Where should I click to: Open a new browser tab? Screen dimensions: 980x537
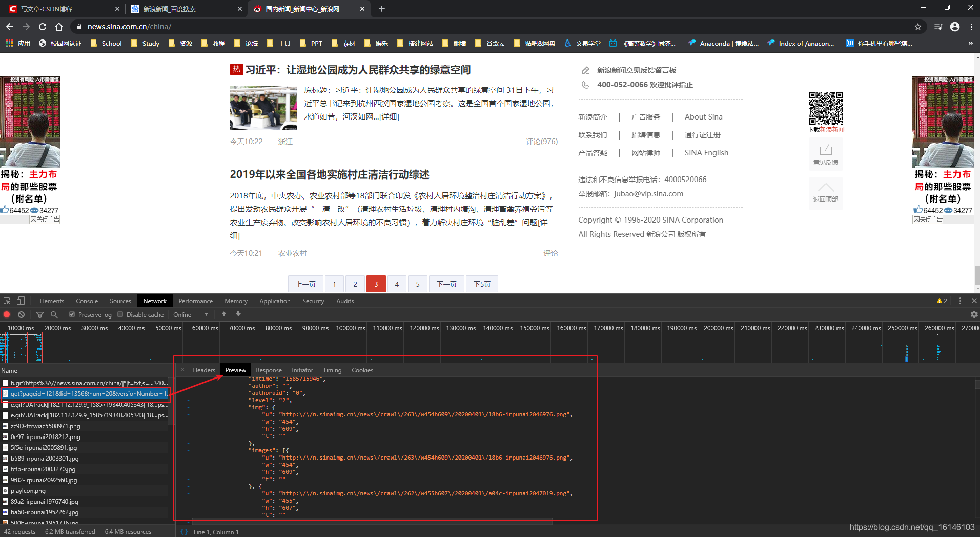point(381,9)
